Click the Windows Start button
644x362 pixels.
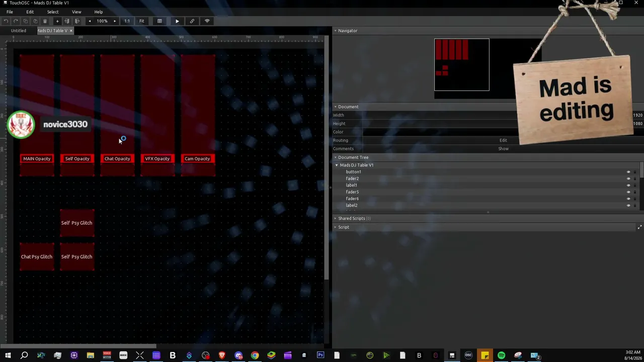tap(8, 356)
